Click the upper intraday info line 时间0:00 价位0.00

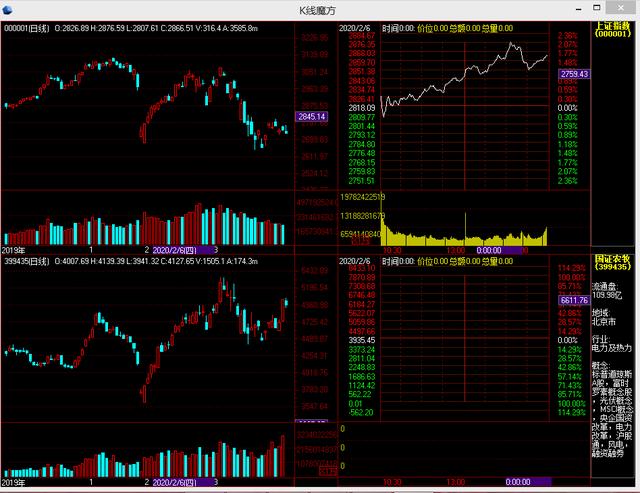click(x=447, y=28)
